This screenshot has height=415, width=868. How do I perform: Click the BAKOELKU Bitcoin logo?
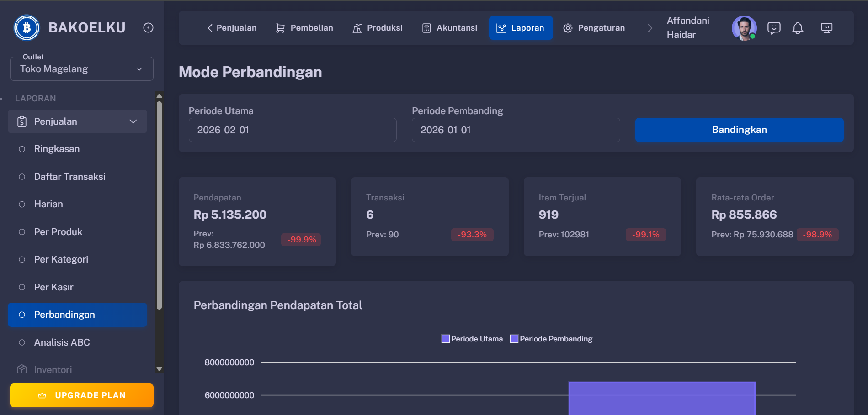26,27
